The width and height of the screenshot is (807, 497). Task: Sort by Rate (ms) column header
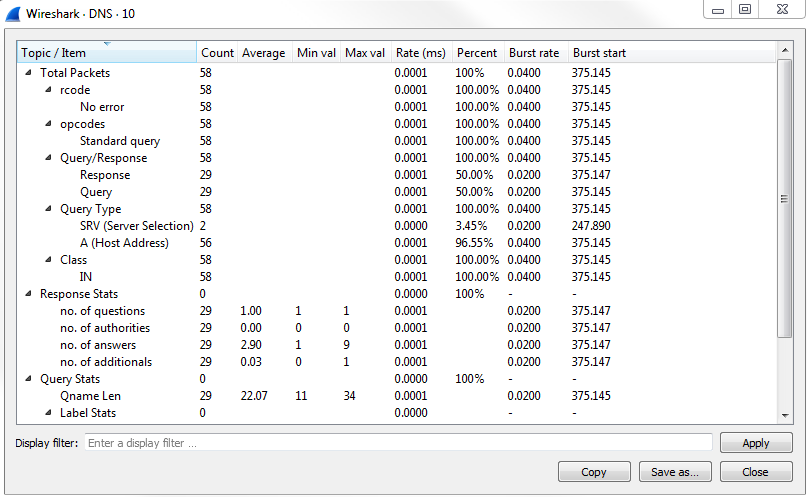(421, 52)
